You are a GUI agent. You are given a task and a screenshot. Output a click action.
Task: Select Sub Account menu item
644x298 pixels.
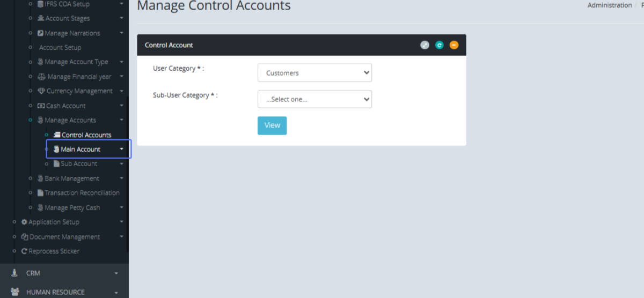coord(79,164)
